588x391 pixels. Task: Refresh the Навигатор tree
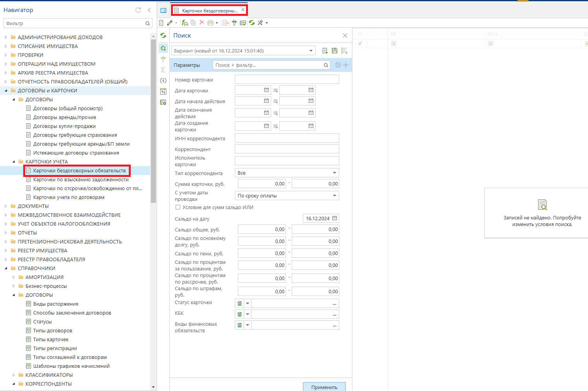coord(138,10)
